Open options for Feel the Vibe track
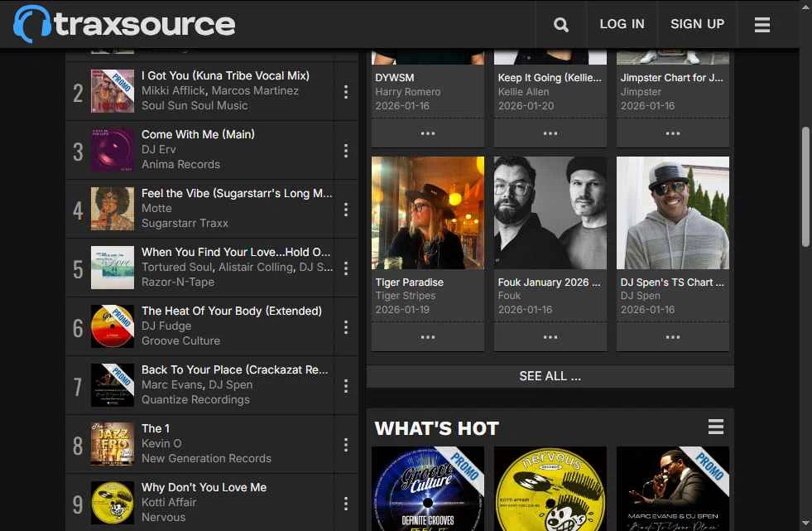Screen dimensions: 812x531 tap(346, 210)
